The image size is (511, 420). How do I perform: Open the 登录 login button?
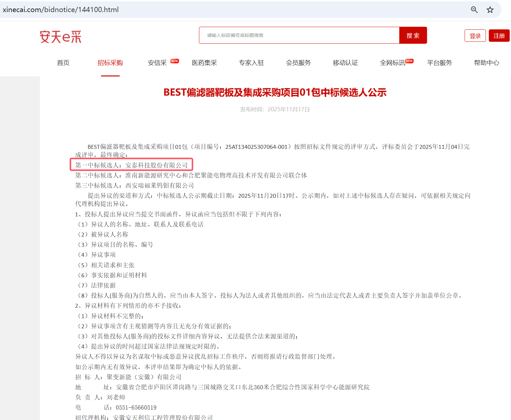tap(475, 36)
